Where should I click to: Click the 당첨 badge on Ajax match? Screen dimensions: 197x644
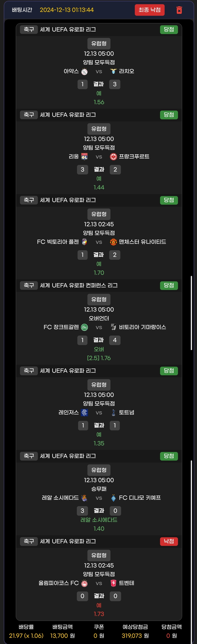click(169, 29)
